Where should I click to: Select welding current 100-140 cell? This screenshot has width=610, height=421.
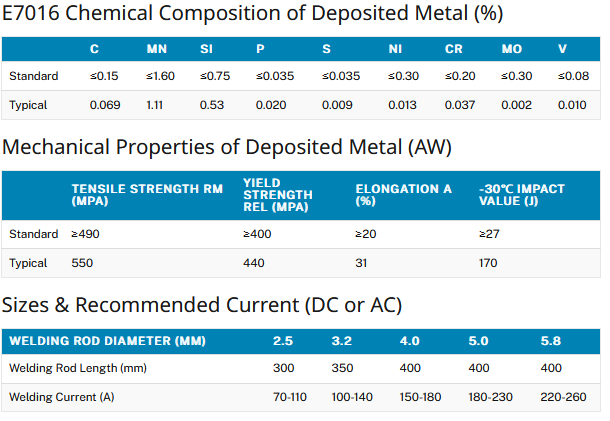point(352,397)
